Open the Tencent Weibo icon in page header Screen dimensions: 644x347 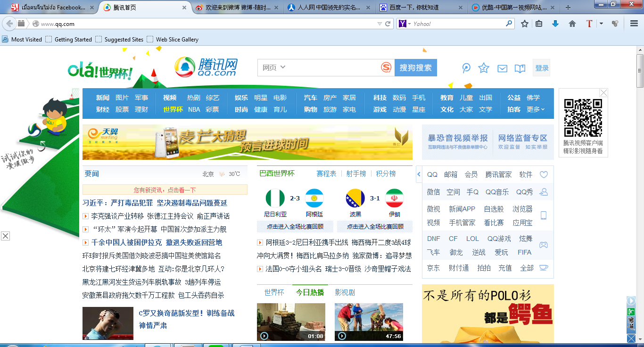(466, 68)
